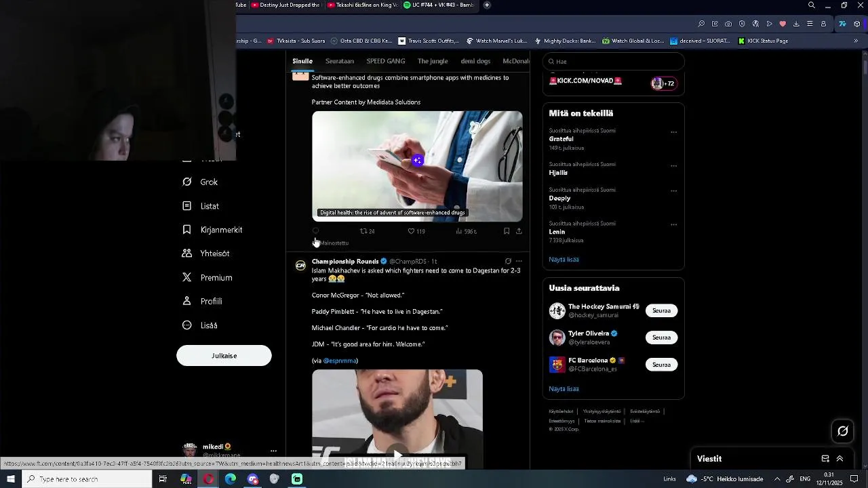This screenshot has width=868, height=488.
Task: Switch to The jungle tab
Action: coord(433,61)
